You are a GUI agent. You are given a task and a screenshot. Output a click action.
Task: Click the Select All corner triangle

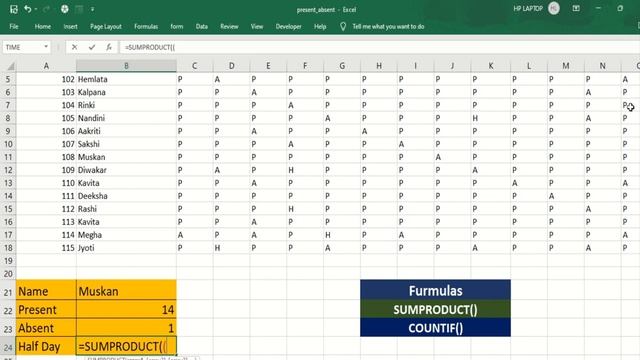point(11,66)
